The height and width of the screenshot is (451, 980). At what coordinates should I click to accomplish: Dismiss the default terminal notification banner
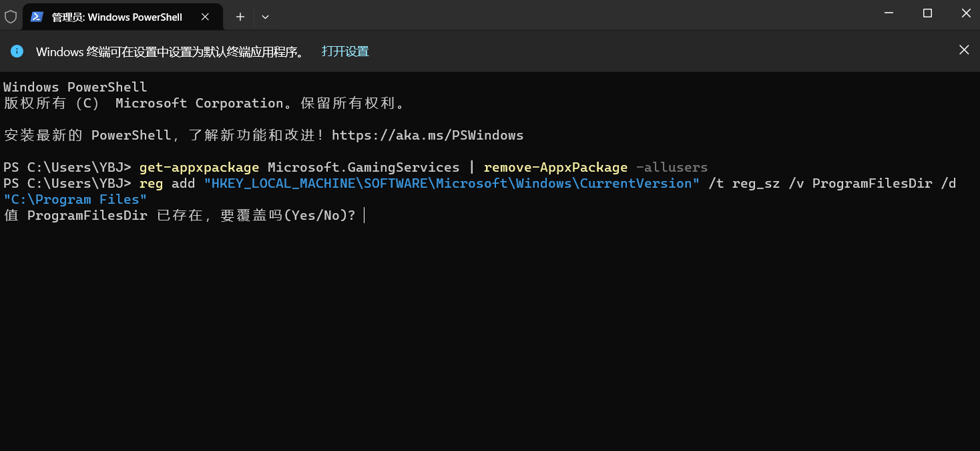pos(963,49)
